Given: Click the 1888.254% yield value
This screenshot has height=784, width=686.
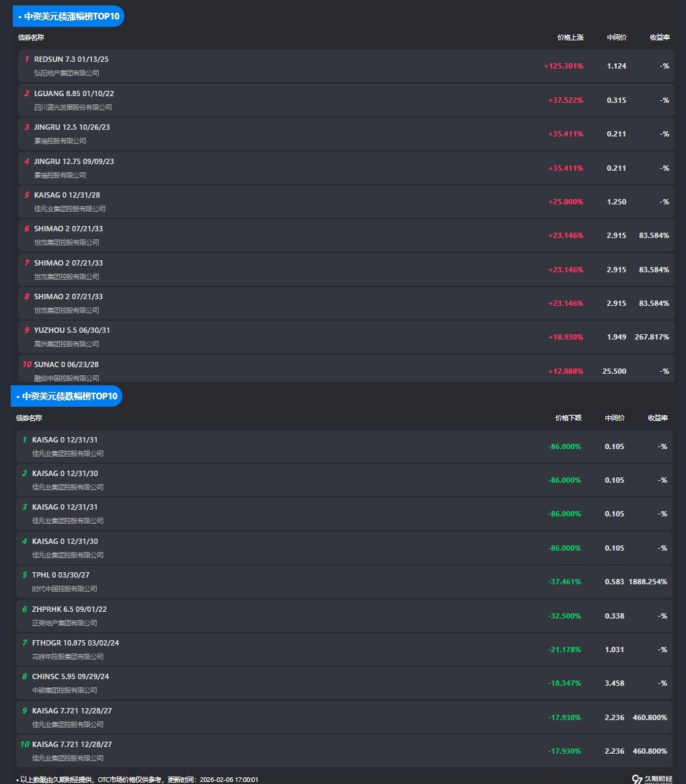Looking at the screenshot, I should (x=648, y=582).
